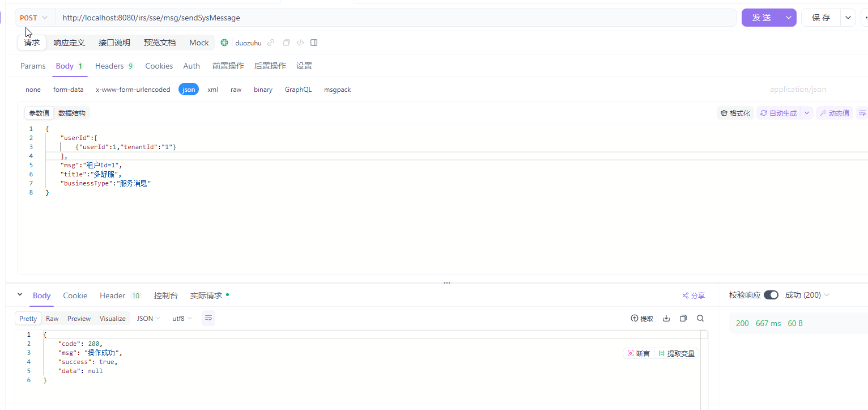Click the request body word wrap icon
Viewport: 868px width, 410px height.
862,113
